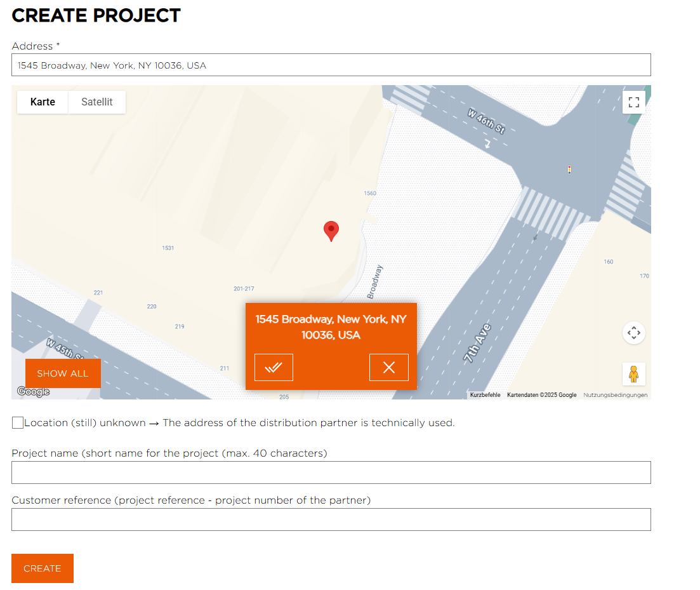Click the 7th Ave street label
The width and height of the screenshot is (700, 590).
pos(478,344)
